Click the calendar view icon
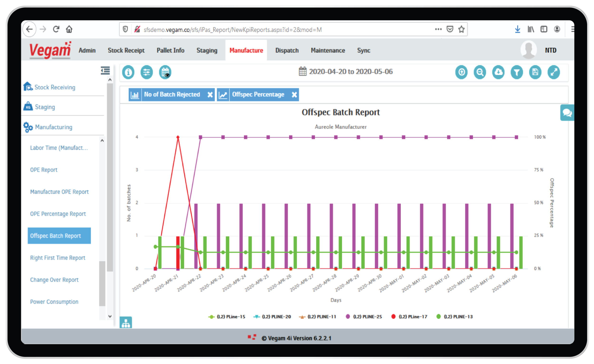The height and width of the screenshot is (364, 594). point(165,72)
